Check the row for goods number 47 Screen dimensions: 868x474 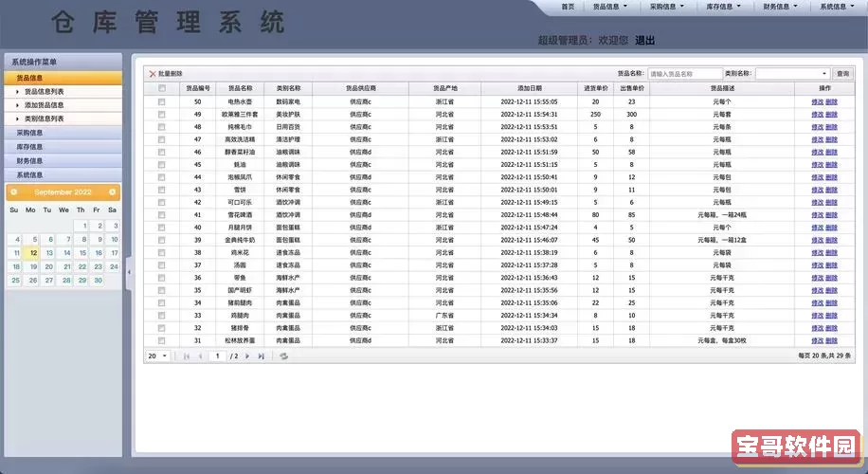pyautogui.click(x=162, y=139)
